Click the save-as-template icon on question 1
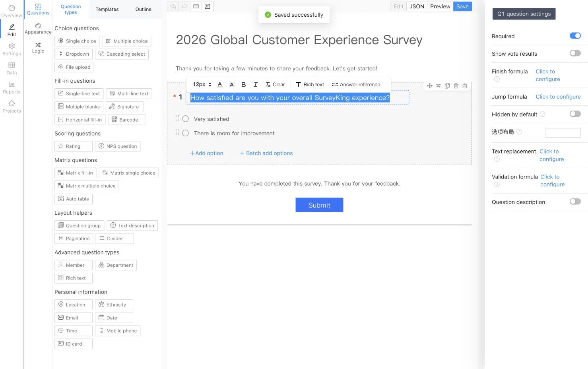The image size is (588, 369). 465,85
